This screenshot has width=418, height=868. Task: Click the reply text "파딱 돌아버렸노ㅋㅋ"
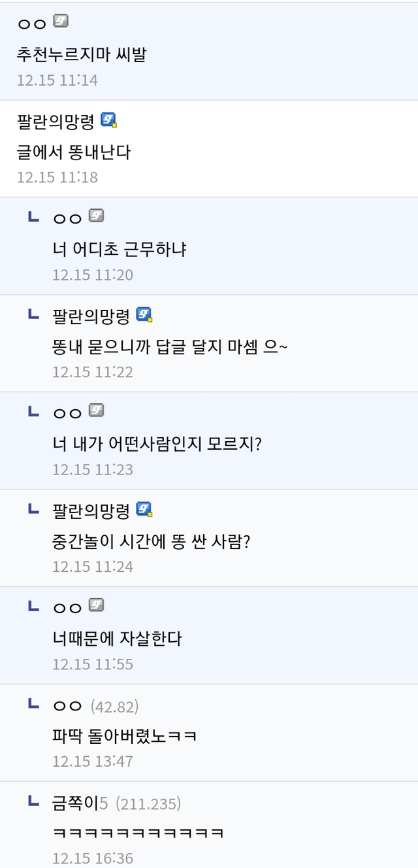click(125, 736)
